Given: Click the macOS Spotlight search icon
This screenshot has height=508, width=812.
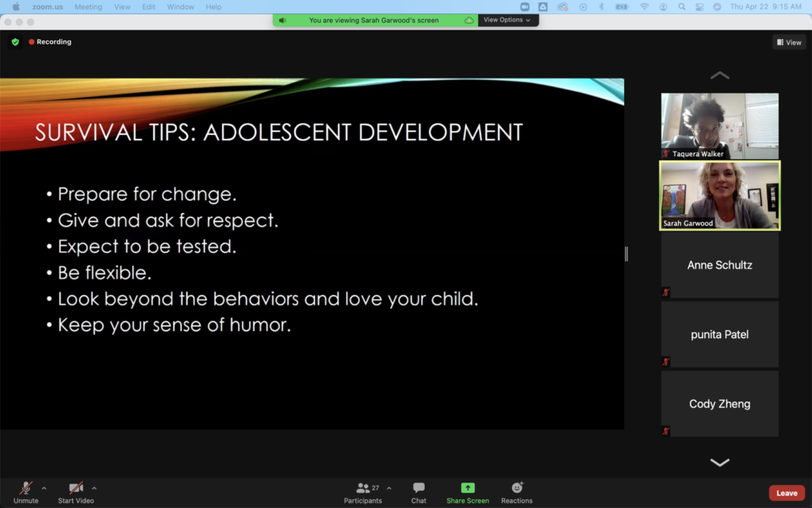Looking at the screenshot, I should (x=682, y=7).
